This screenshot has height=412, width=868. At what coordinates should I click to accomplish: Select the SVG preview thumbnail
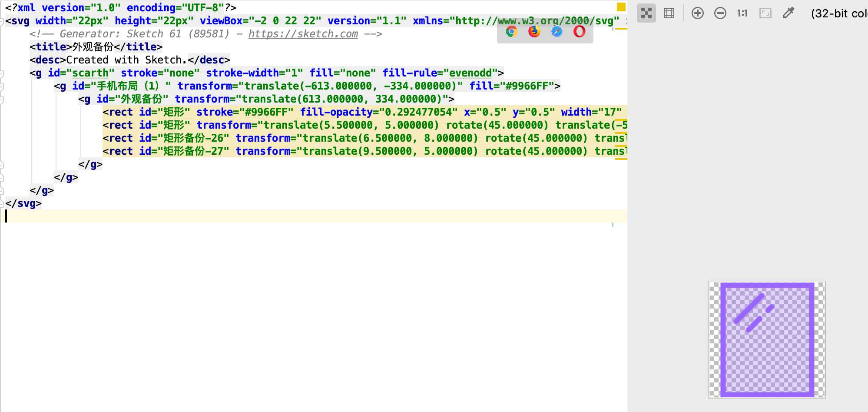767,339
